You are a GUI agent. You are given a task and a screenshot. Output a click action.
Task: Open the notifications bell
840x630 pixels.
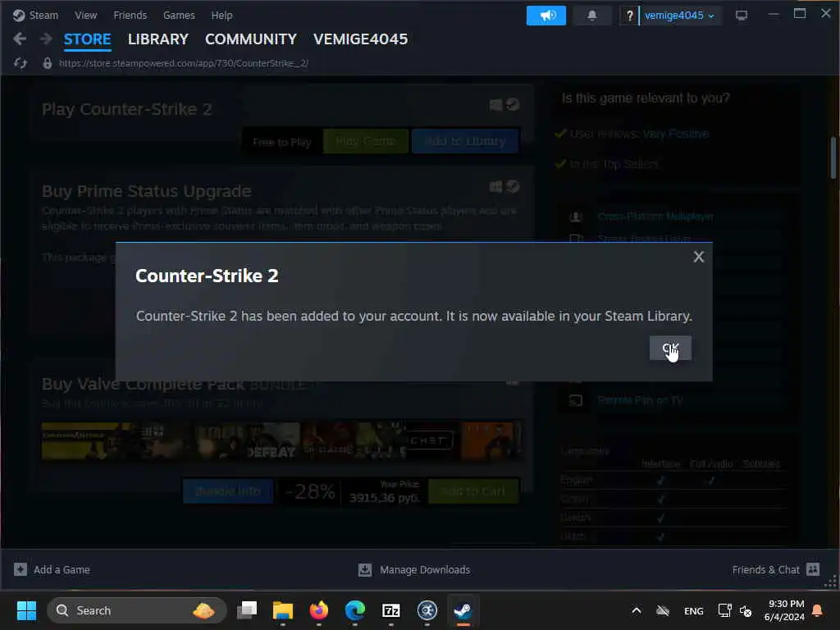pos(592,16)
